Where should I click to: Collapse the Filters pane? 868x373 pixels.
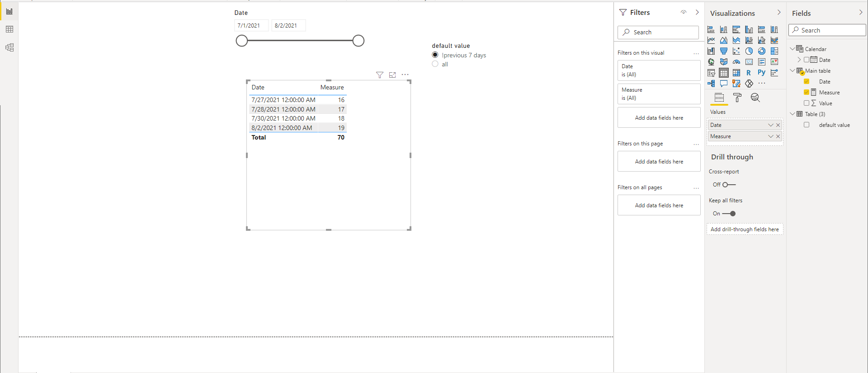tap(697, 12)
